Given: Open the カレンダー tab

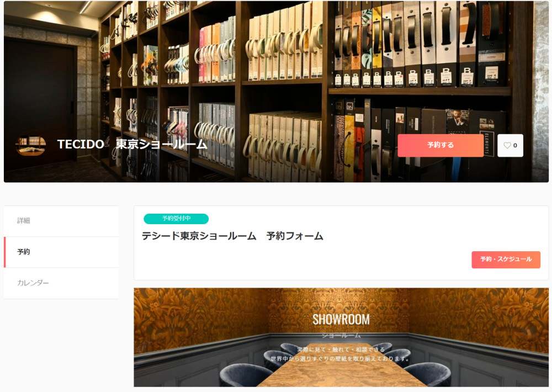Looking at the screenshot, I should click(x=61, y=283).
